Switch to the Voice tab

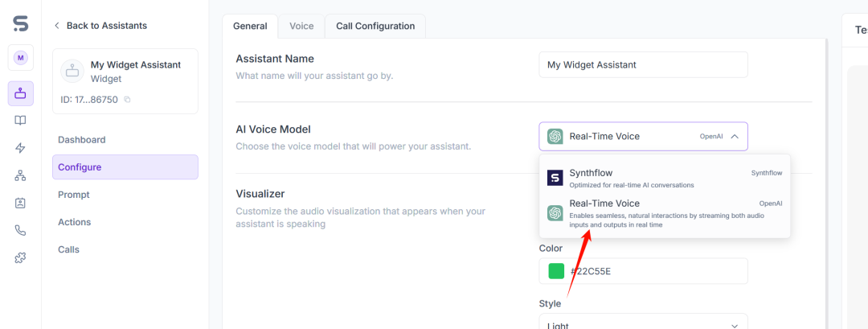point(301,26)
